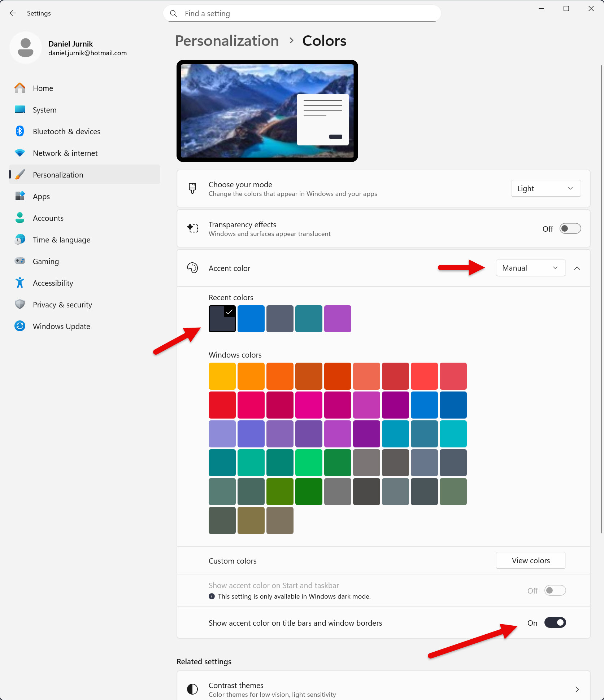Select the selected dark navy recent swatch
This screenshot has height=700, width=604.
tap(222, 319)
